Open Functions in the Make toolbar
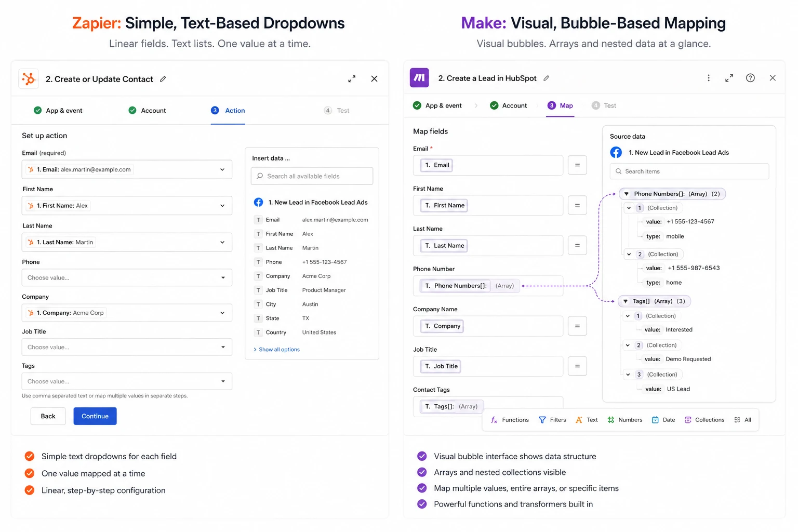 pos(510,420)
